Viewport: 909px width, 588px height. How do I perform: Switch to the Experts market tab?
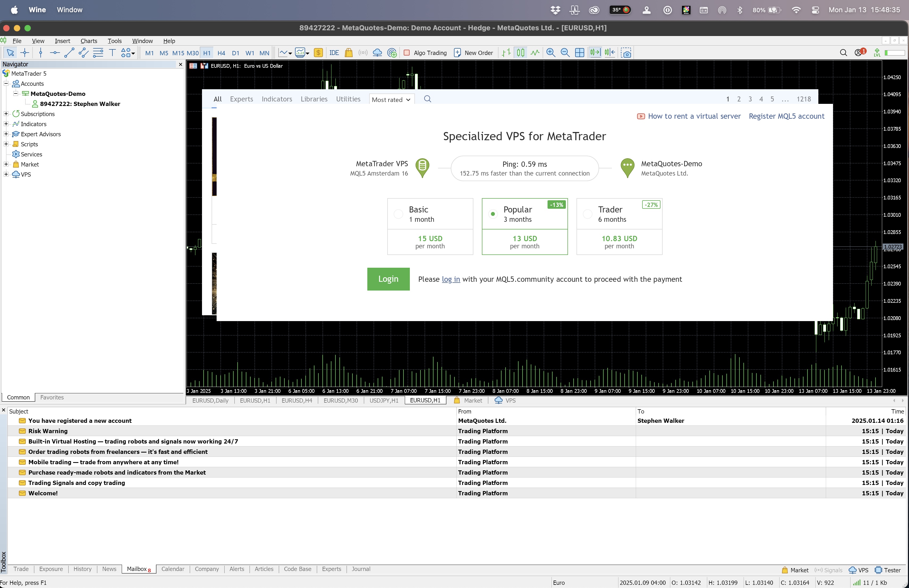coord(241,99)
